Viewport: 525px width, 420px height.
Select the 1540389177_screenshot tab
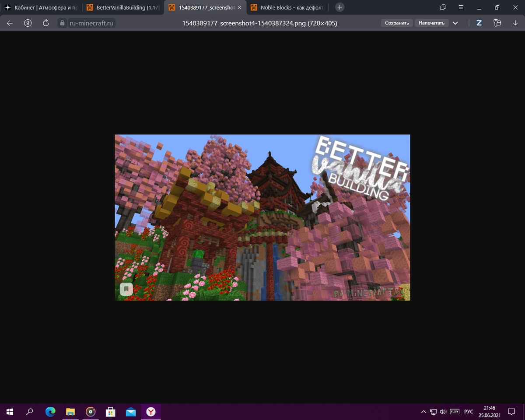(x=205, y=7)
